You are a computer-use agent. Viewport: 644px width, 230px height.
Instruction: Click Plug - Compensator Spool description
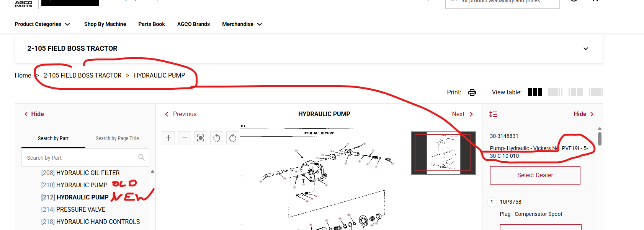(531, 214)
